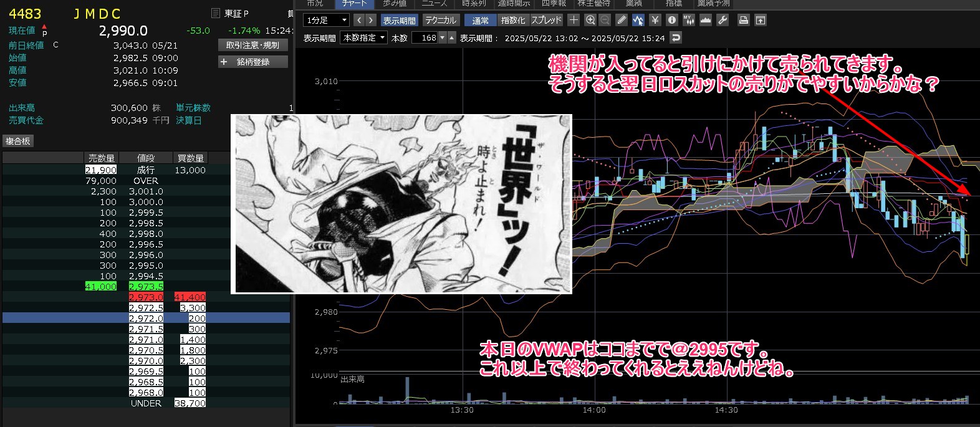Switch to the 市況 tab
The height and width of the screenshot is (427, 980).
coord(315,3)
